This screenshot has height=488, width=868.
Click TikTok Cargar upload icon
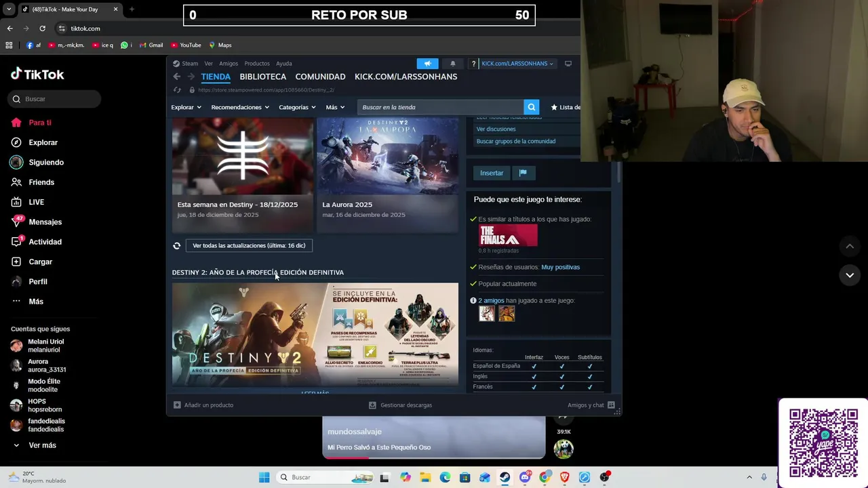tap(16, 262)
